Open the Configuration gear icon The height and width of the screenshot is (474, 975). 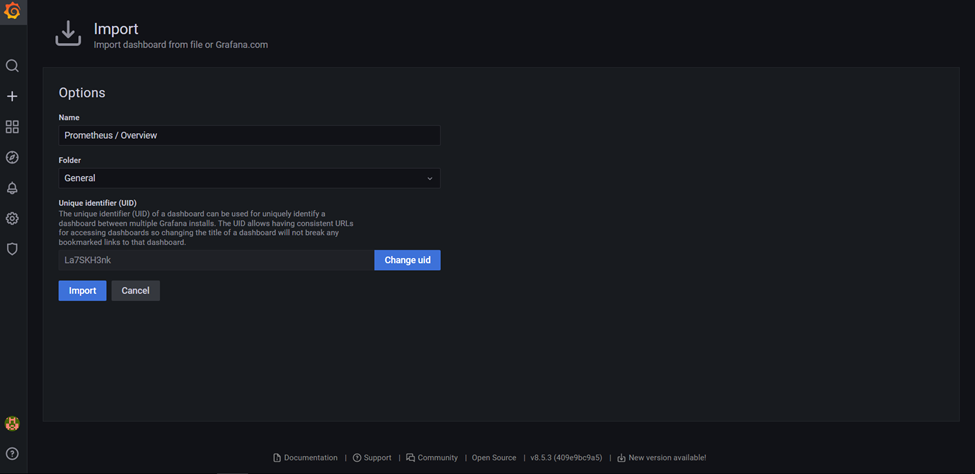pos(12,218)
